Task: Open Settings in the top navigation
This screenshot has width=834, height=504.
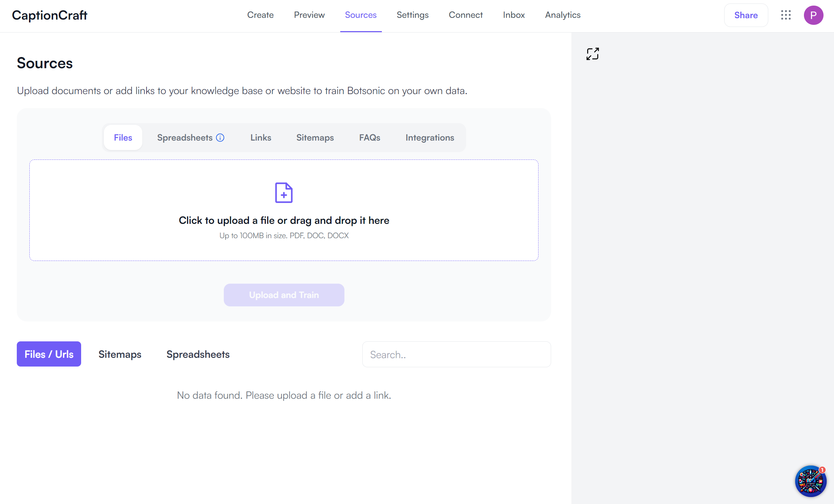Action: pos(412,15)
